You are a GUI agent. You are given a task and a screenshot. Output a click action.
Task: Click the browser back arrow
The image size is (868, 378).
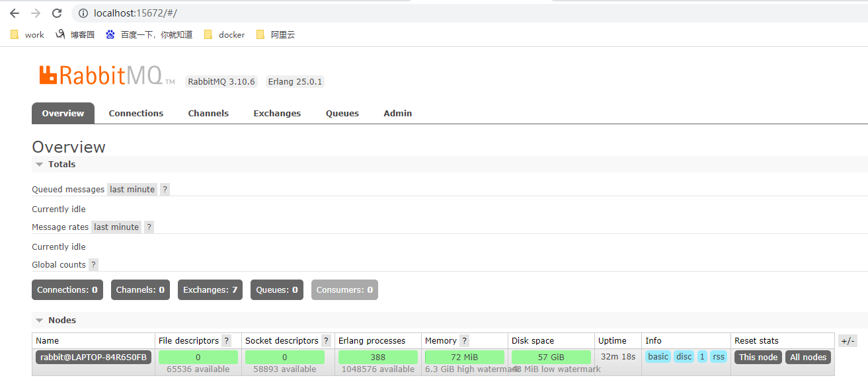[15, 13]
